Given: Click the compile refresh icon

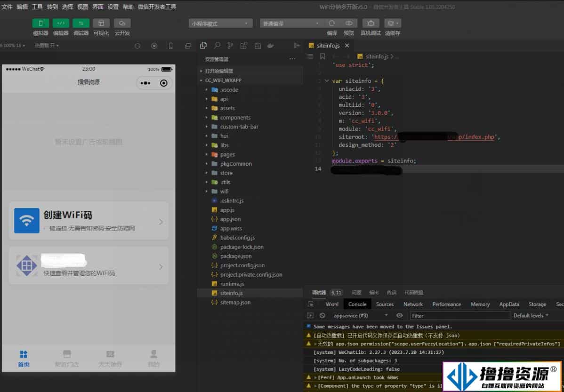Looking at the screenshot, I should [332, 24].
